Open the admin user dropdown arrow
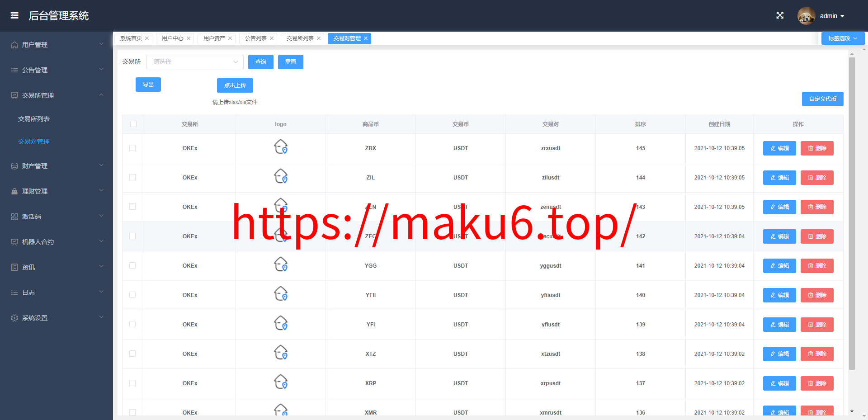Screen dimensions: 868x420 click(x=842, y=16)
